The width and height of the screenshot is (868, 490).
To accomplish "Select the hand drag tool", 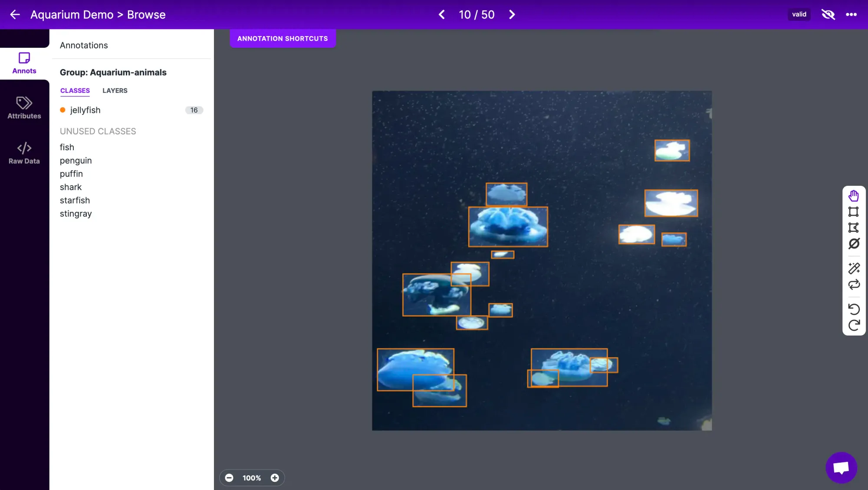I will point(854,196).
